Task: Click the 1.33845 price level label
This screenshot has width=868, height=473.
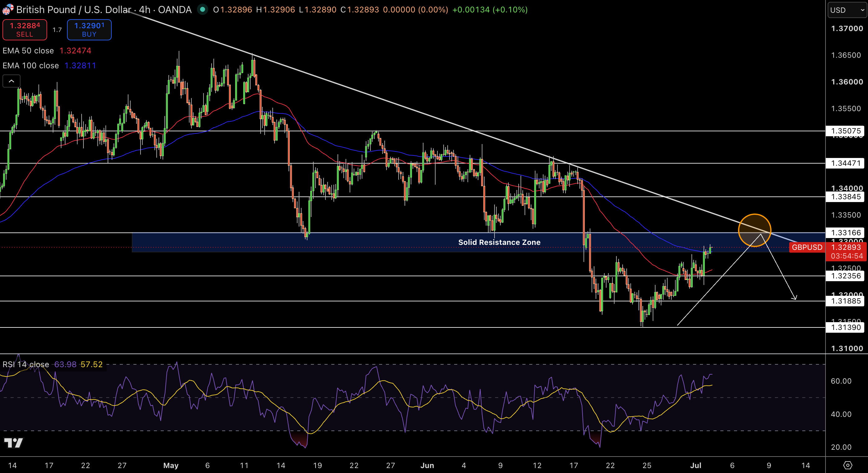Action: 846,196
